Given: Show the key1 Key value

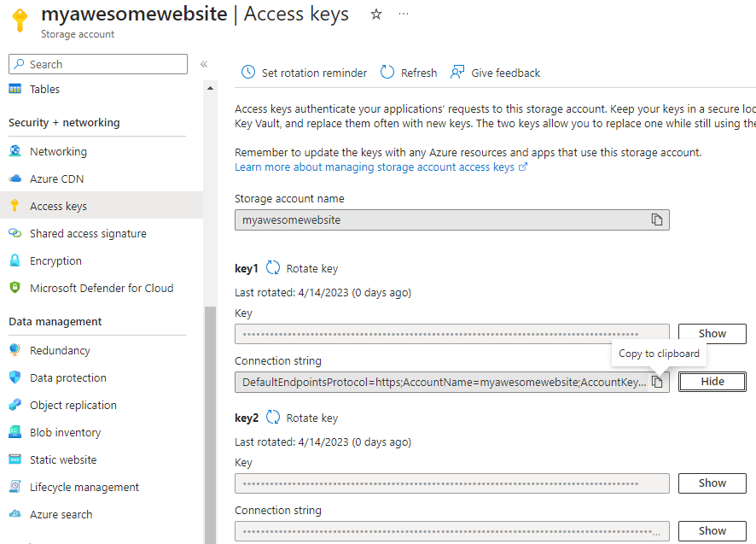Looking at the screenshot, I should (712, 334).
